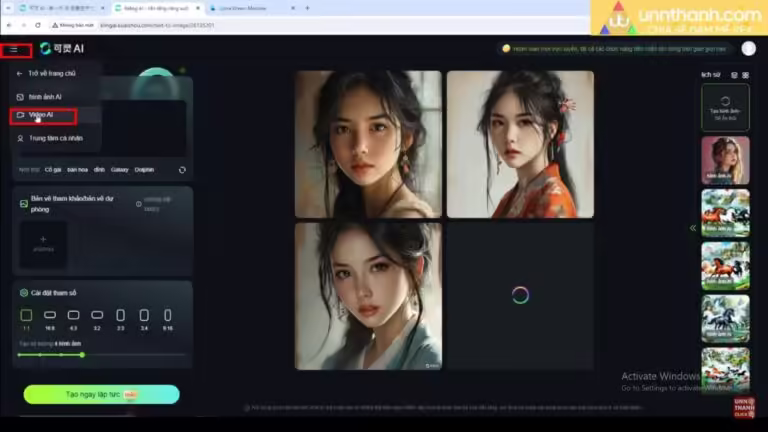The height and width of the screenshot is (432, 768).
Task: Open the hamburger menu icon
Action: pyautogui.click(x=14, y=49)
